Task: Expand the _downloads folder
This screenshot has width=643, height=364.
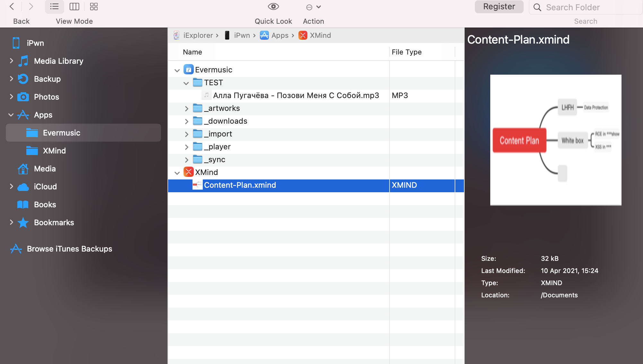Action: tap(186, 121)
